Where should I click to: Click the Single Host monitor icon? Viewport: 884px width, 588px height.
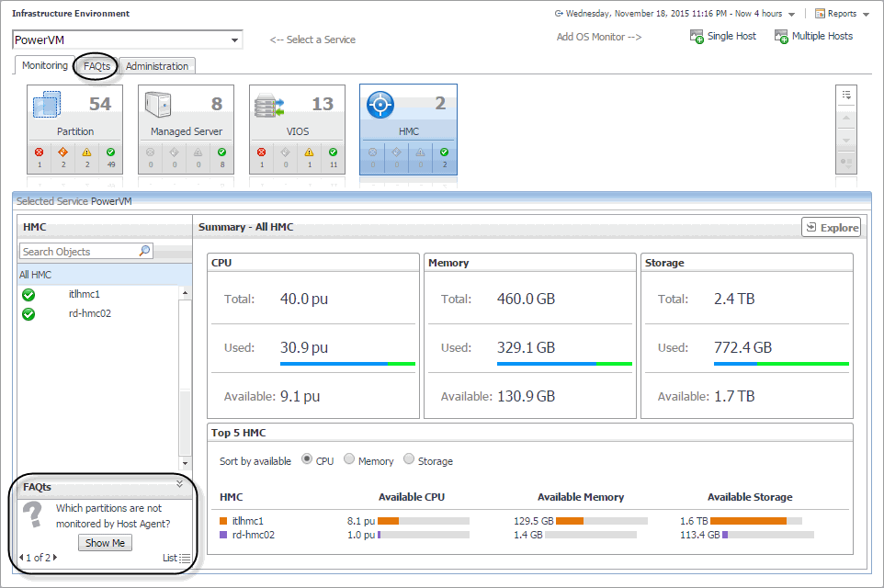click(x=697, y=37)
